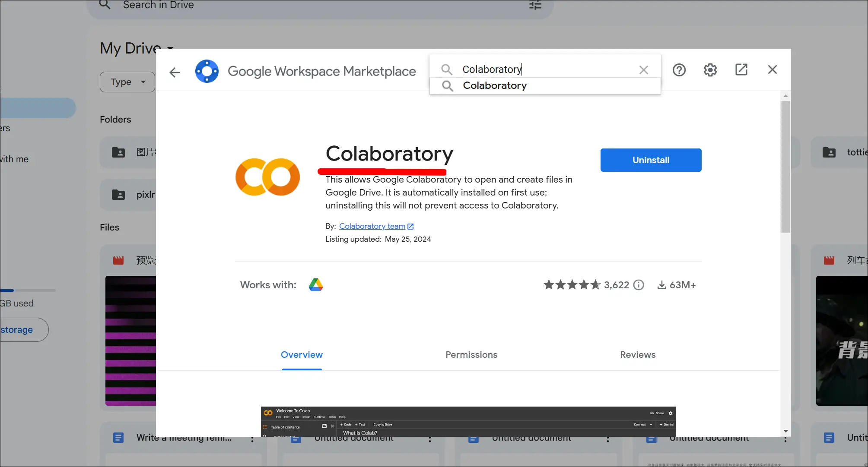Click the 预览 video file icon
Viewport: 868px width, 467px height.
pos(118,260)
